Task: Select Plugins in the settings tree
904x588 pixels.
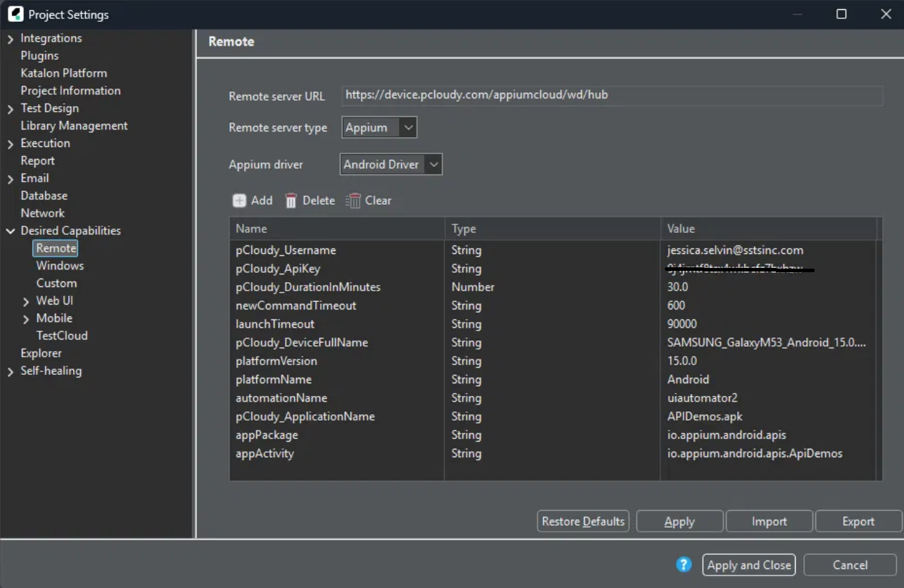Action: pos(39,56)
